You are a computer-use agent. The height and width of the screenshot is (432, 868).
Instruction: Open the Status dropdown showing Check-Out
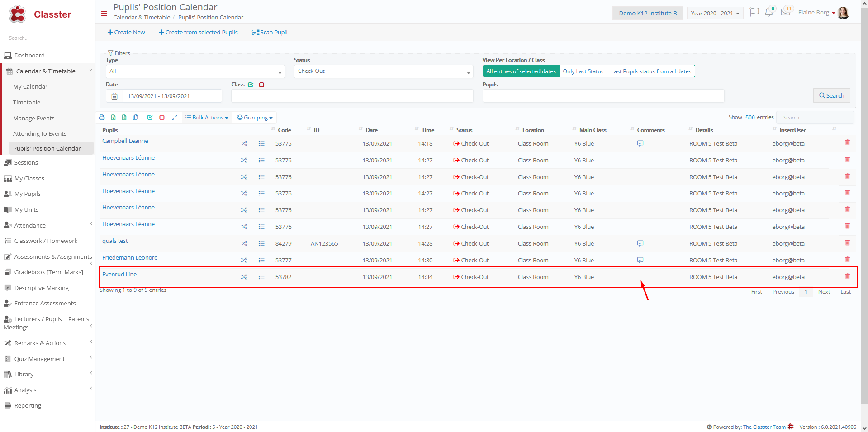coord(384,71)
